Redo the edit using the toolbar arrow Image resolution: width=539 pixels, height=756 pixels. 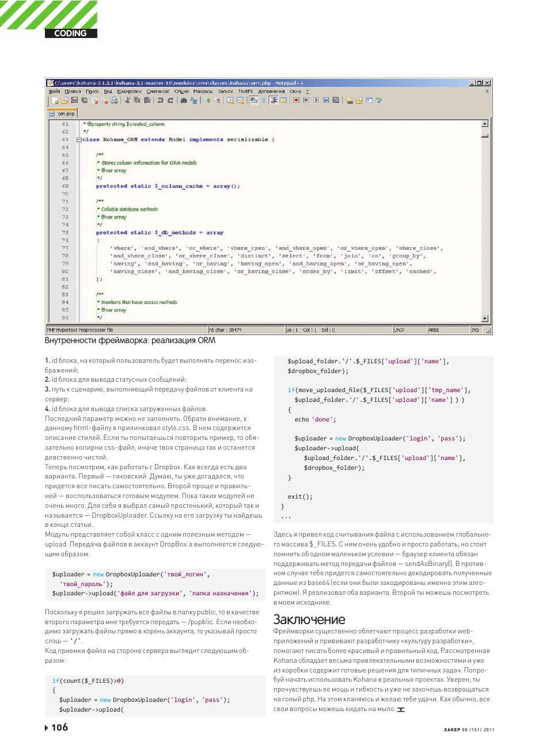[170, 101]
